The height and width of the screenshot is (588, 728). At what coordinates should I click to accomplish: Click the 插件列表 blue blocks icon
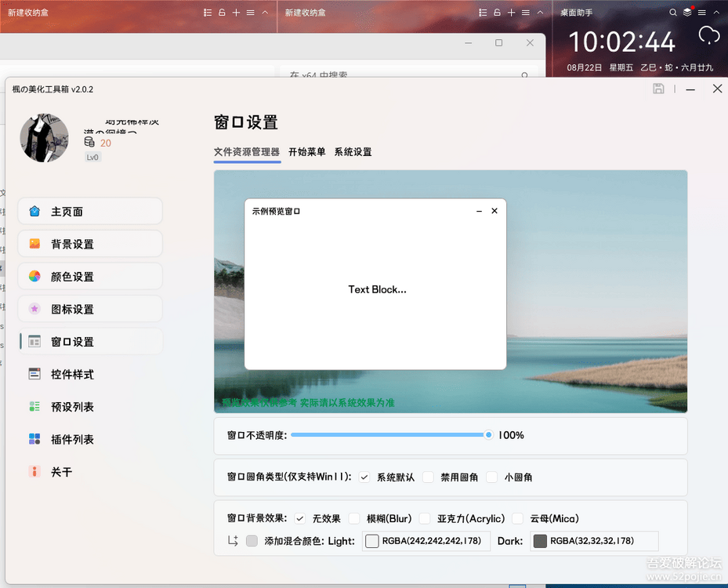pyautogui.click(x=34, y=439)
